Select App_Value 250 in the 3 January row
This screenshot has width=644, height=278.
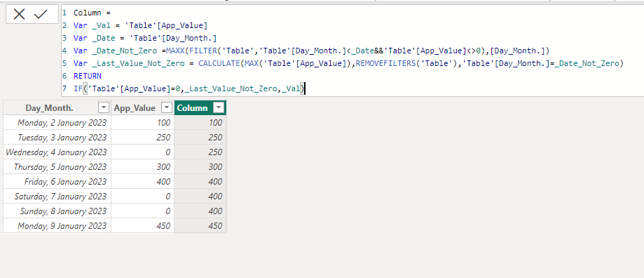[x=142, y=138]
